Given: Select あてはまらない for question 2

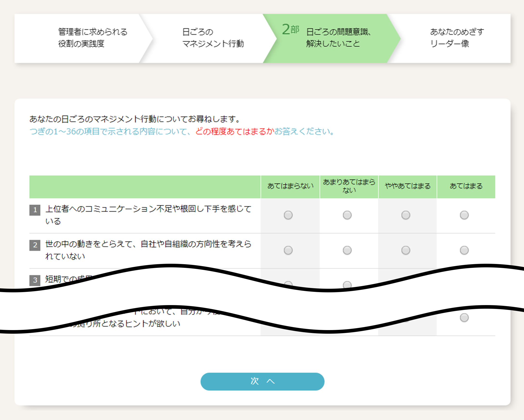Looking at the screenshot, I should coord(288,250).
